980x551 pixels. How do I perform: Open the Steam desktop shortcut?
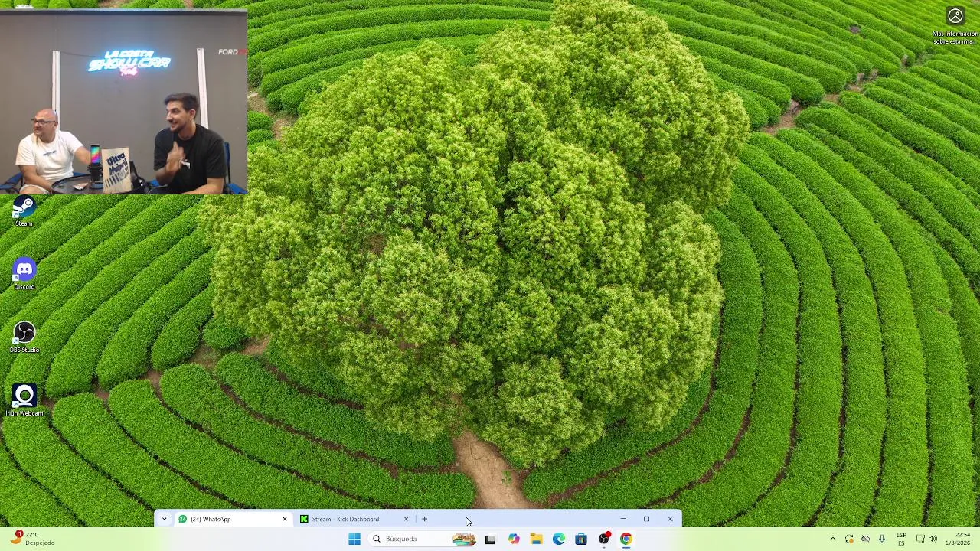pos(24,210)
